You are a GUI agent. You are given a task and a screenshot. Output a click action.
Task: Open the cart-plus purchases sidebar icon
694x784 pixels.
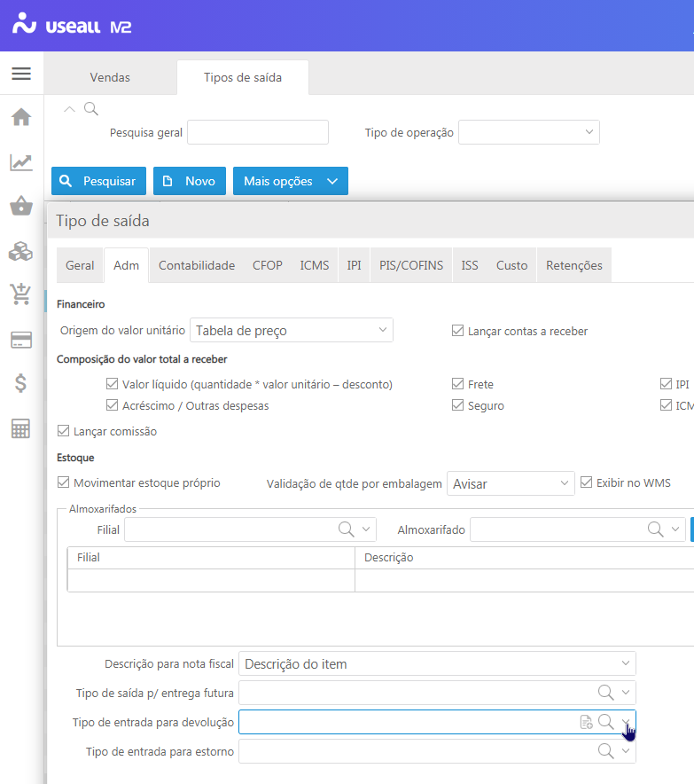tap(20, 294)
